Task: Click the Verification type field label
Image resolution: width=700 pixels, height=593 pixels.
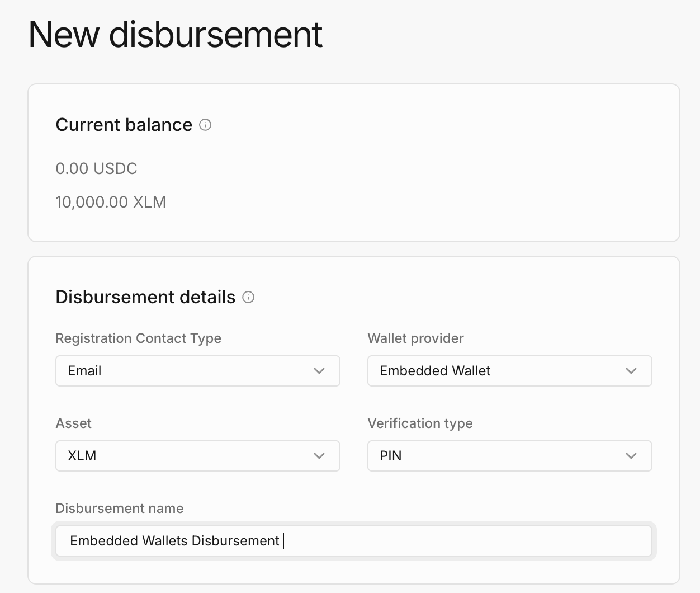Action: click(x=420, y=423)
